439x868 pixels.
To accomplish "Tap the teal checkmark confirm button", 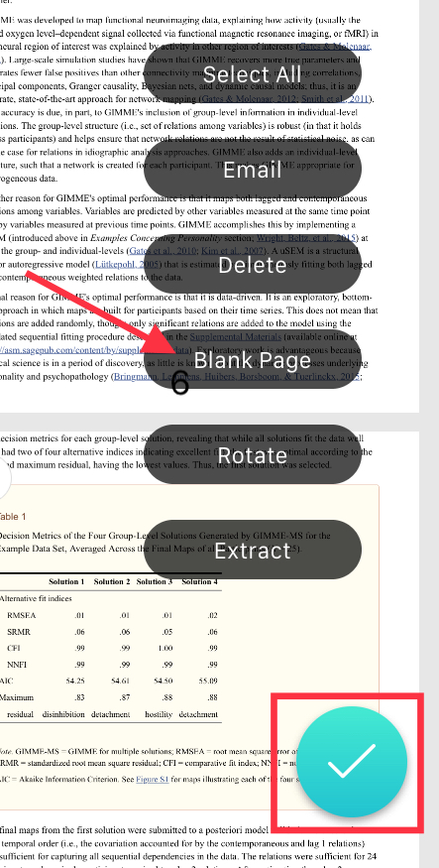I will (x=352, y=762).
